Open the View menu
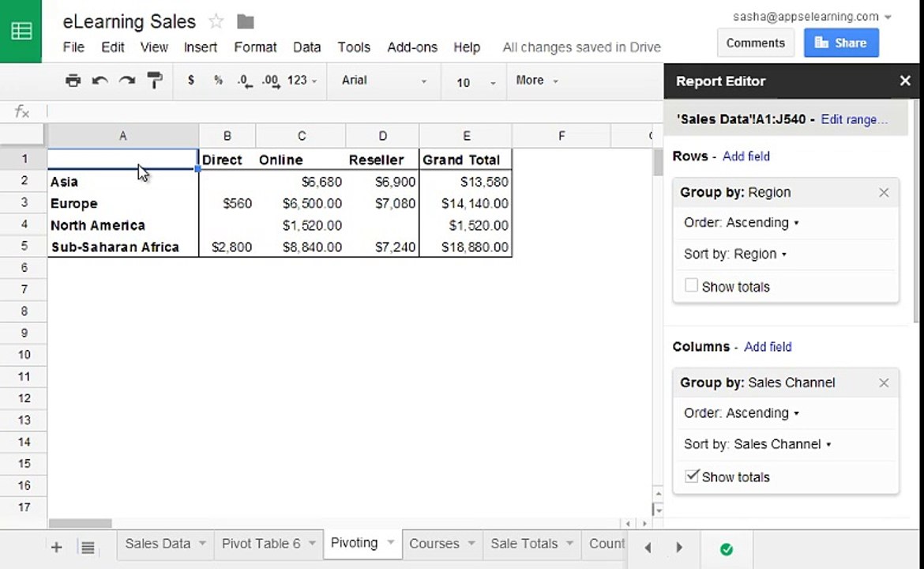Image resolution: width=924 pixels, height=569 pixels. (154, 47)
